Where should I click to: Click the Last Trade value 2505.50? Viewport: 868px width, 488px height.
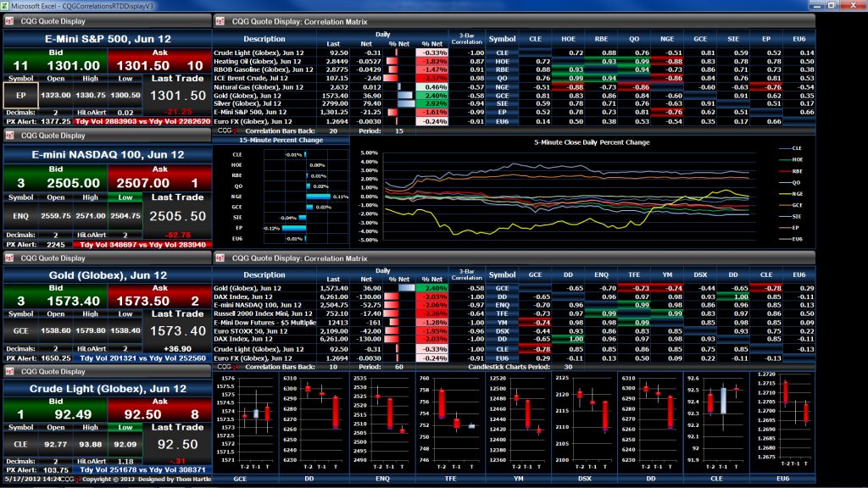tap(177, 216)
